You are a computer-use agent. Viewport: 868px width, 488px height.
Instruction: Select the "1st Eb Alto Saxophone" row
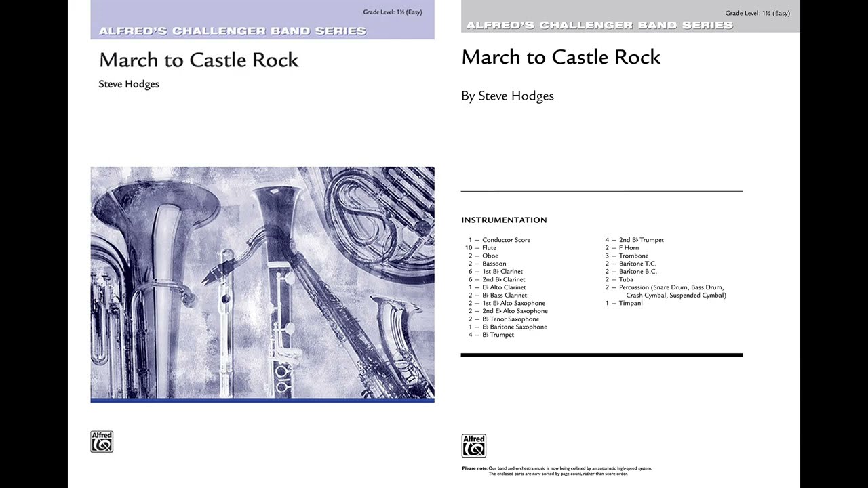[x=507, y=303]
